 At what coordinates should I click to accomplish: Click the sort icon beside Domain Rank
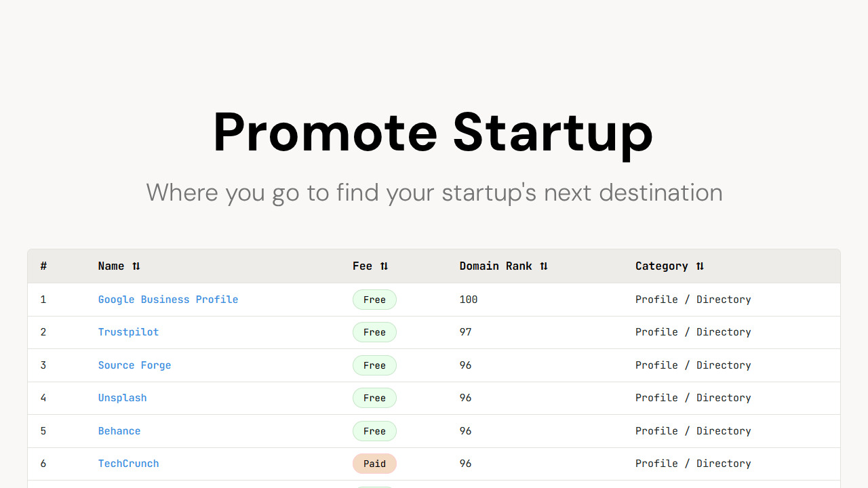[544, 266]
